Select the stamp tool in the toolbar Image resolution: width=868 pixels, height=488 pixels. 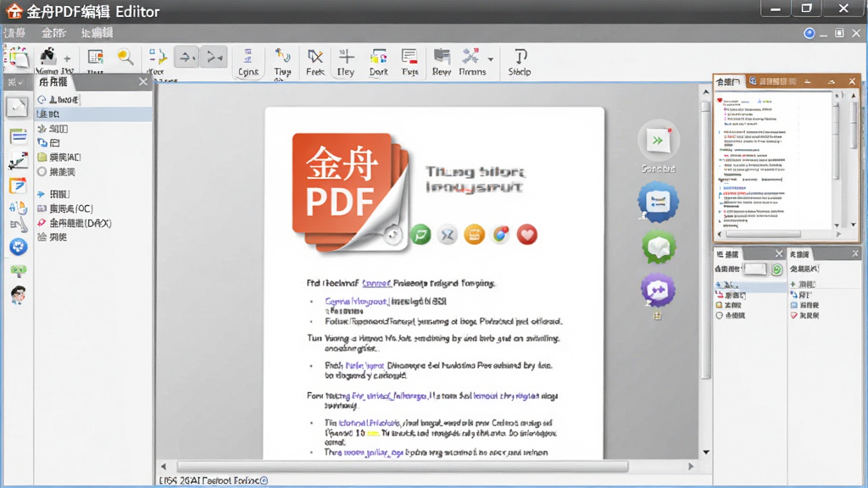pos(48,56)
